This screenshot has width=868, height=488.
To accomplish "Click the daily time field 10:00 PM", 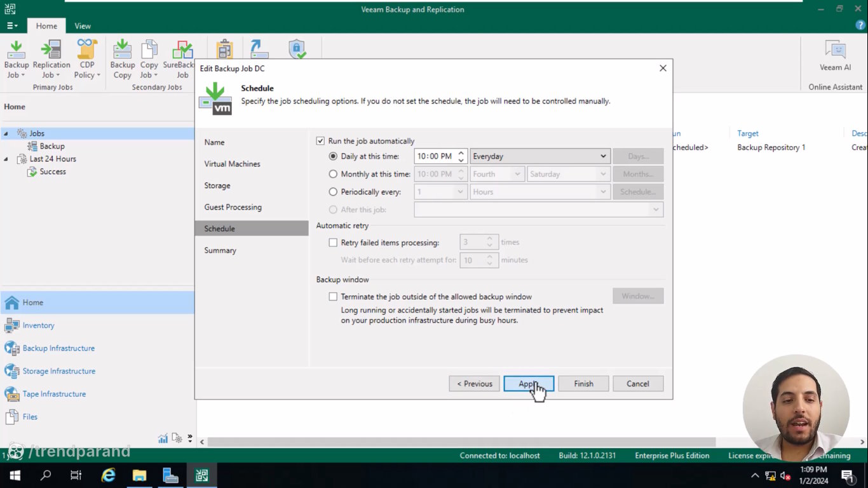I will coord(435,156).
